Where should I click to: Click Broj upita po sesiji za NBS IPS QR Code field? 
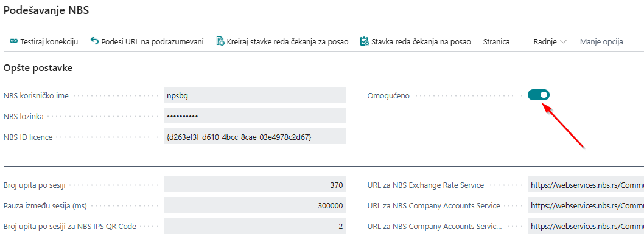pyautogui.click(x=254, y=226)
